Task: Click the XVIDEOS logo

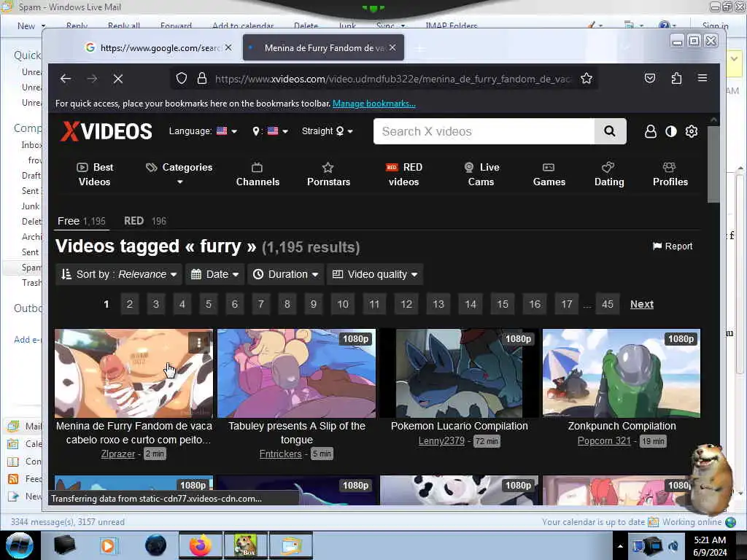Action: point(107,131)
